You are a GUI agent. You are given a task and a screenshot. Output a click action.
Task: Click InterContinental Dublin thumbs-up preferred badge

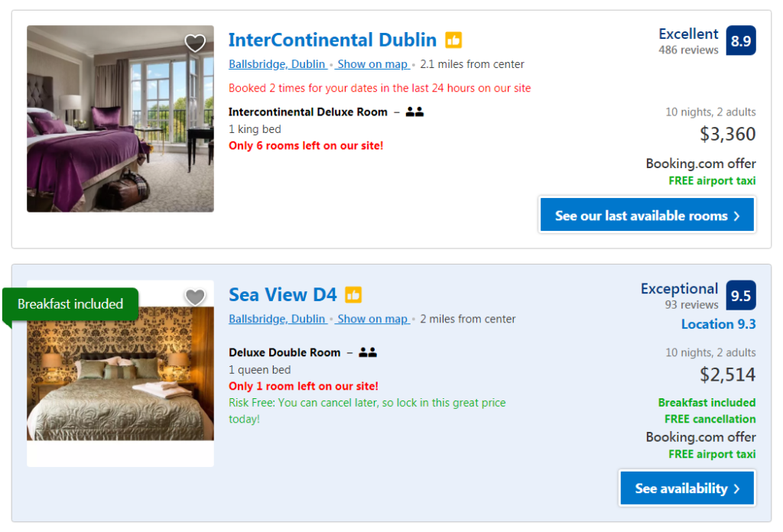click(x=453, y=41)
